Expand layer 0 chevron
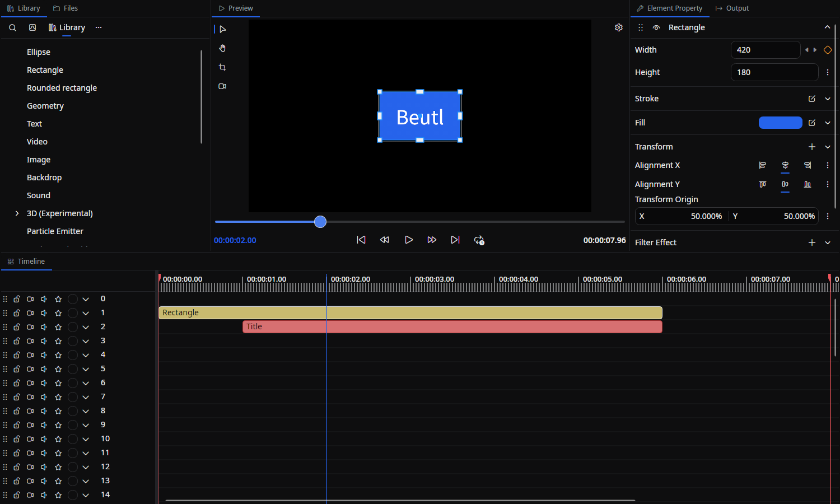Screen dimensions: 840x504 tap(86, 299)
